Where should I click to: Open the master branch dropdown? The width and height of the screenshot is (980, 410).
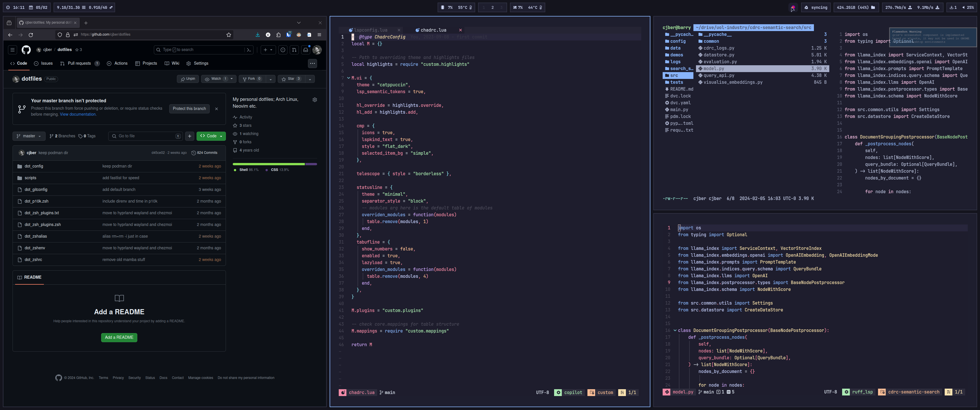tap(29, 136)
